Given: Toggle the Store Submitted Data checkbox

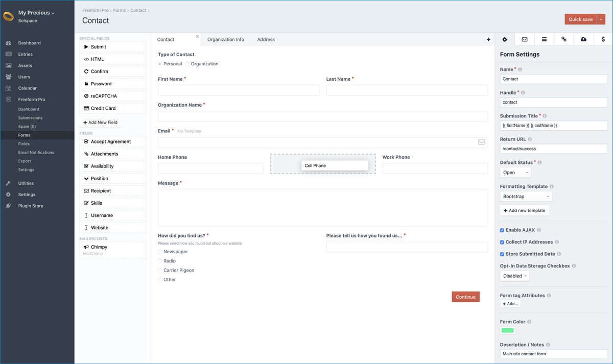Looking at the screenshot, I should [502, 254].
